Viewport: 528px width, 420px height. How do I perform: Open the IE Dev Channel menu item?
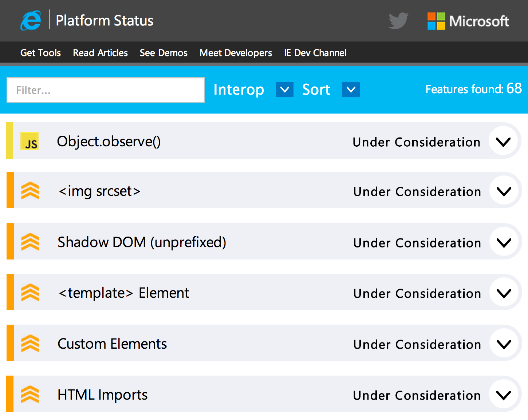tap(315, 53)
